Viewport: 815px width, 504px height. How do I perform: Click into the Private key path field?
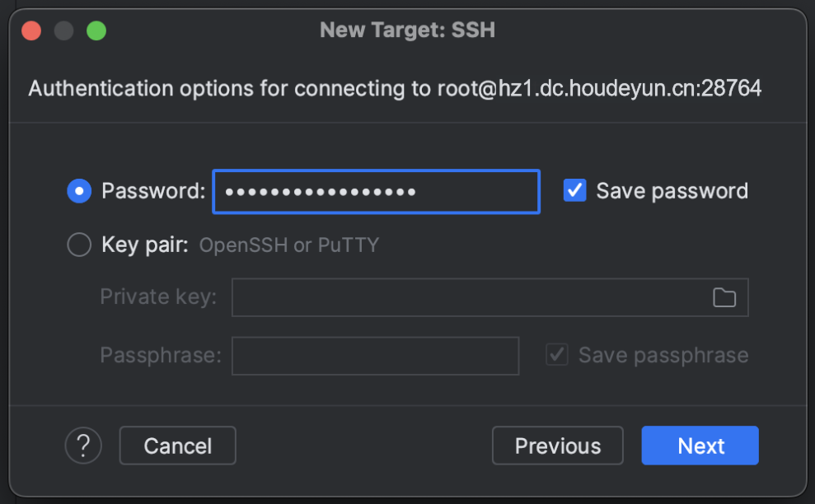470,297
